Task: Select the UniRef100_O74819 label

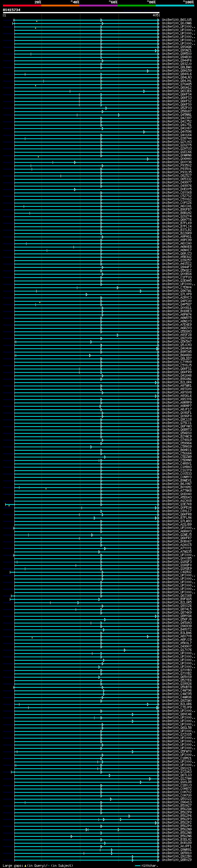Action: coord(177,440)
